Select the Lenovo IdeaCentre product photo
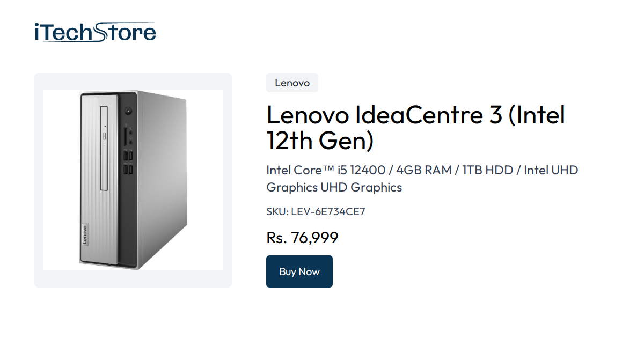The width and height of the screenshot is (644, 338). (x=133, y=180)
